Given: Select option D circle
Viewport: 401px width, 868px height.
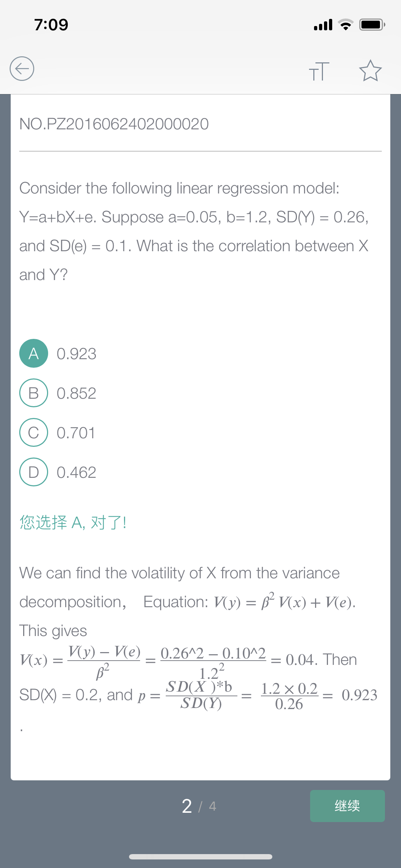Looking at the screenshot, I should (34, 472).
